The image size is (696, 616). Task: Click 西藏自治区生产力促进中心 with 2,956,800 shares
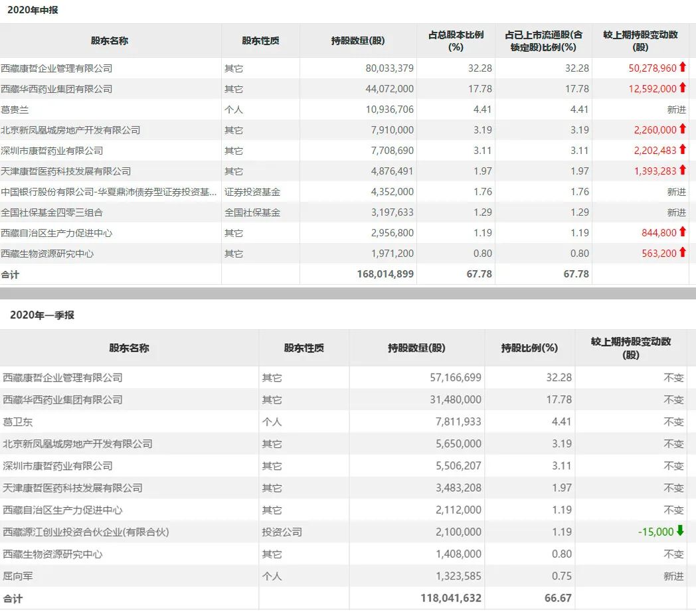pyautogui.click(x=56, y=233)
